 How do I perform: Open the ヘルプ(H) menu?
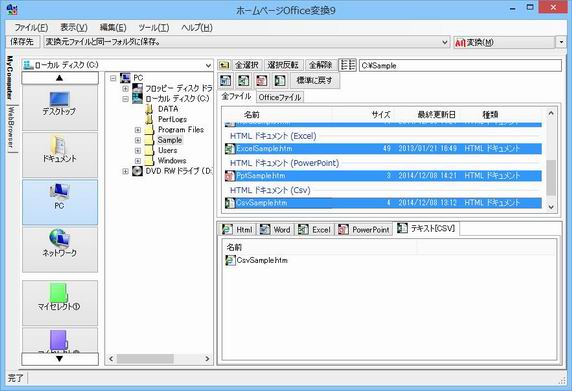pyautogui.click(x=197, y=27)
